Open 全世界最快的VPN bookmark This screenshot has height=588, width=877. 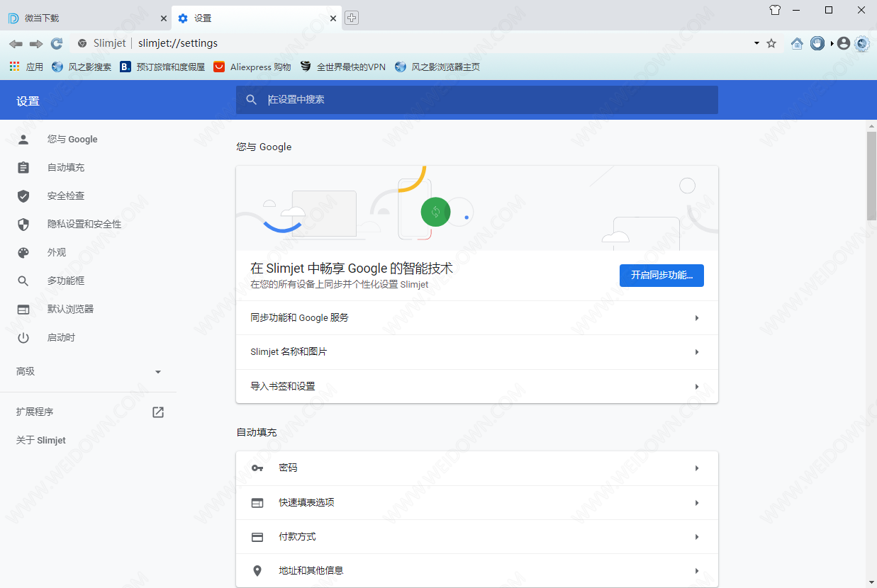(343, 67)
